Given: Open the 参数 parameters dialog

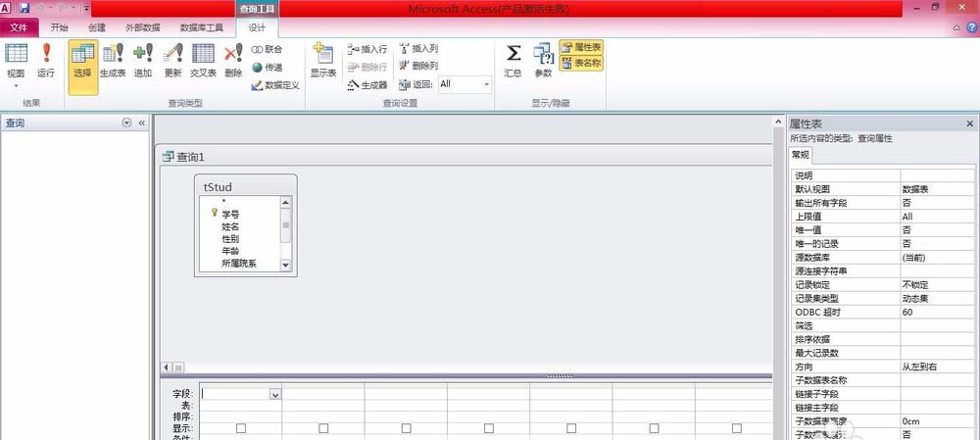Looking at the screenshot, I should (x=543, y=61).
